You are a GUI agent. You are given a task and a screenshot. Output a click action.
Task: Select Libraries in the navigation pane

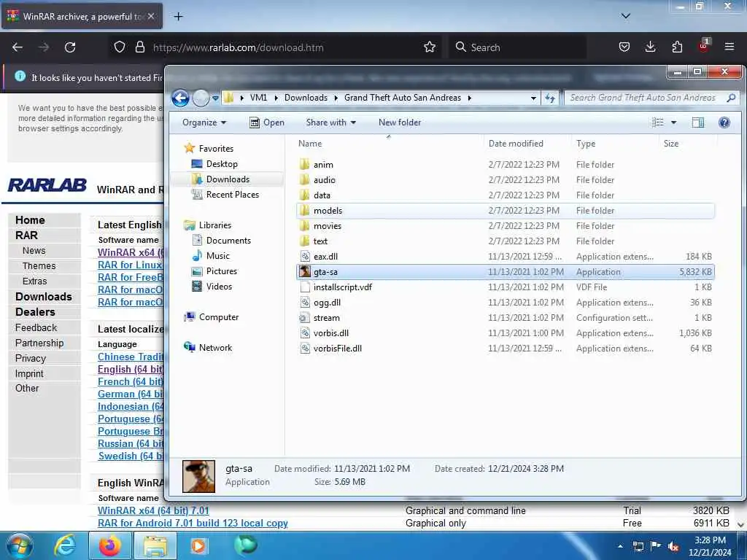tap(208, 225)
